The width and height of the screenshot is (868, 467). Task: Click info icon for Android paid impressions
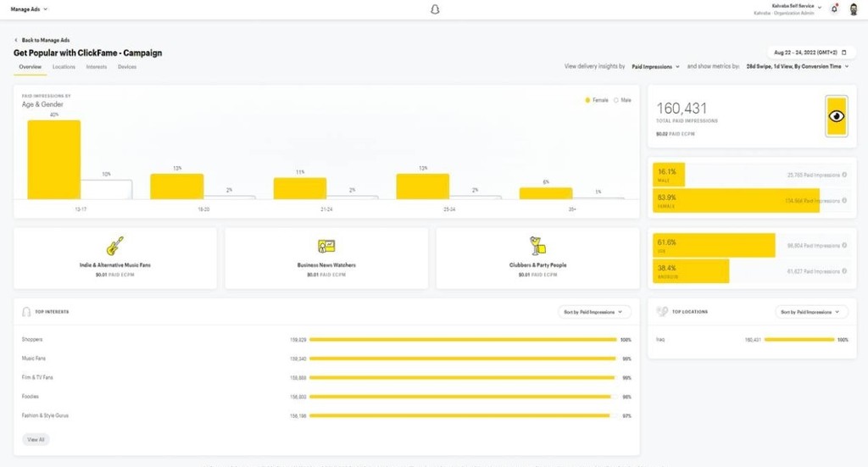point(844,271)
